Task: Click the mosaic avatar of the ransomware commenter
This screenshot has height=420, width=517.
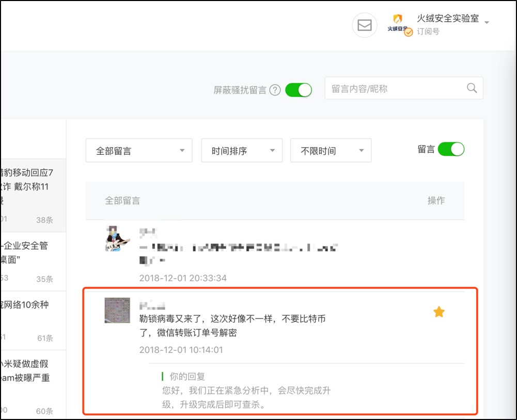Action: point(117,310)
